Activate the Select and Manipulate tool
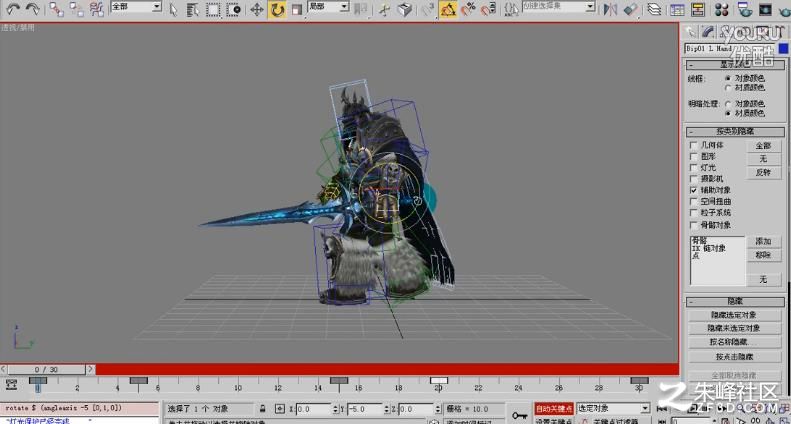791x424 pixels. click(385, 9)
